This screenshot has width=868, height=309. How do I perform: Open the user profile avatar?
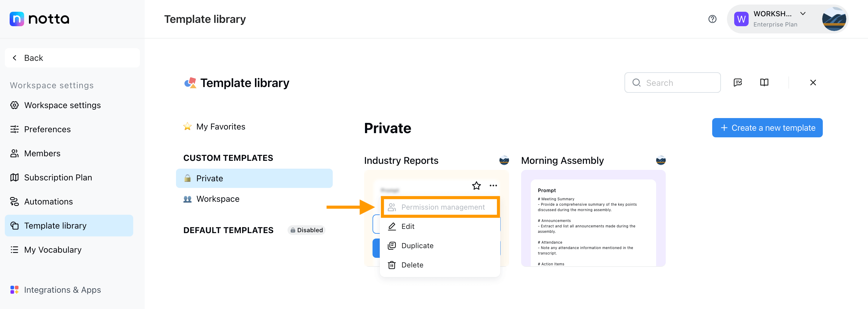[834, 19]
